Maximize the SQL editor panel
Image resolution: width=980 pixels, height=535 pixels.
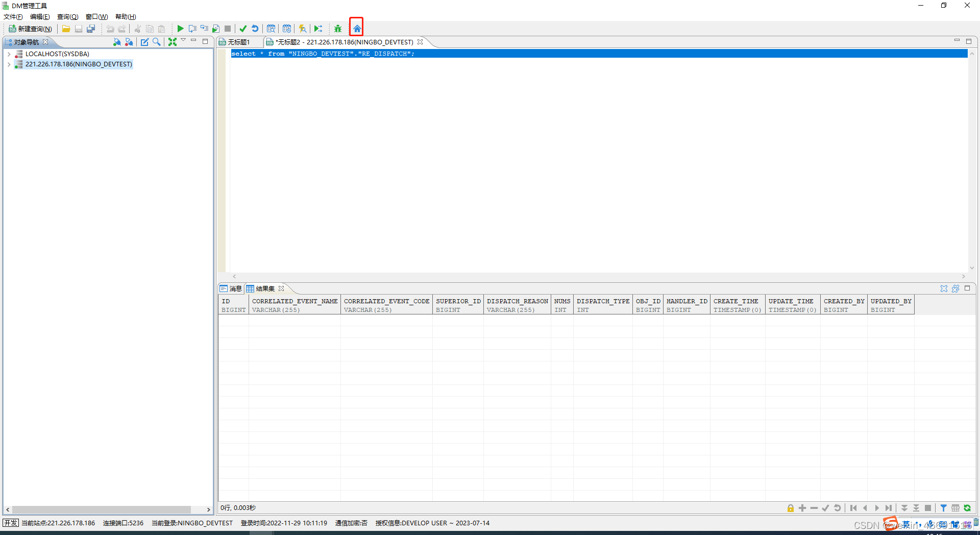(969, 41)
